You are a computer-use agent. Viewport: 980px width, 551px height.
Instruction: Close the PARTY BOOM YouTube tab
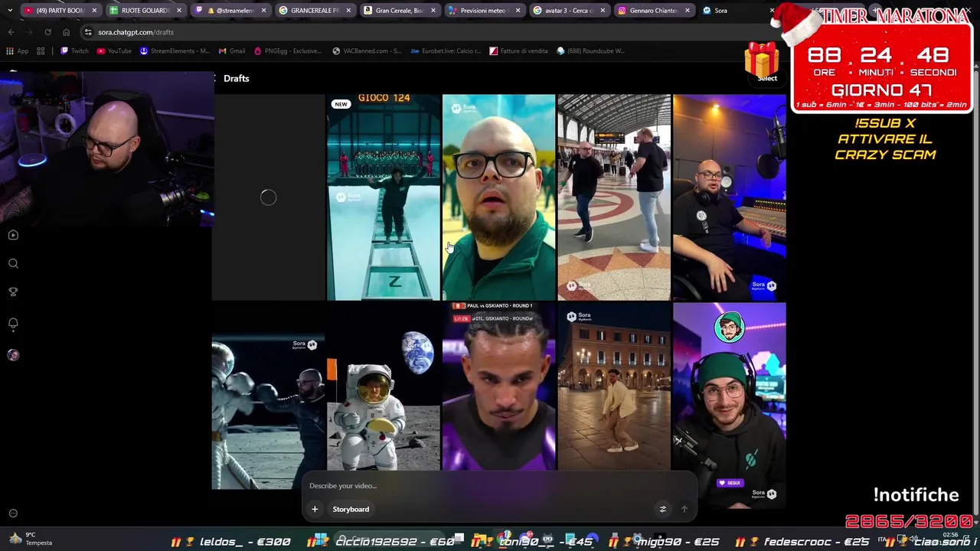pos(94,11)
